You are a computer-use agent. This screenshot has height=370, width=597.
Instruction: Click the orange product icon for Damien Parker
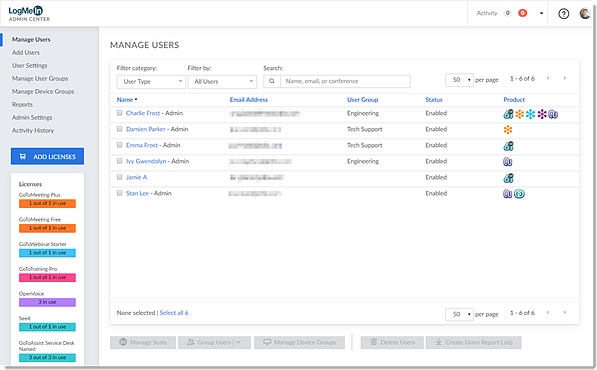[x=508, y=130]
